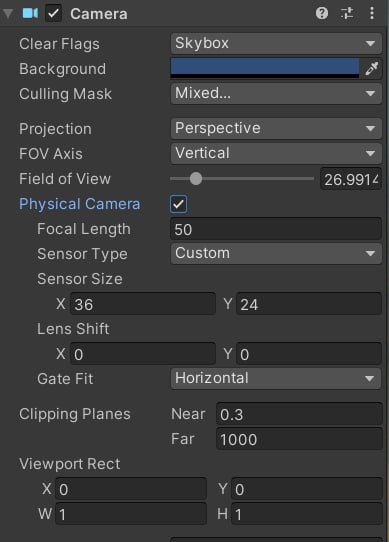
Task: Click the Background blue color swatch
Action: coord(265,68)
